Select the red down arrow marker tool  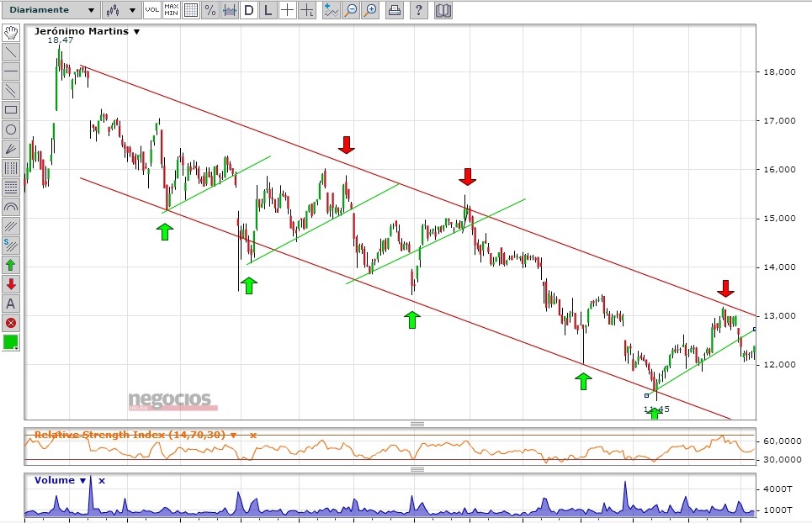[x=11, y=284]
